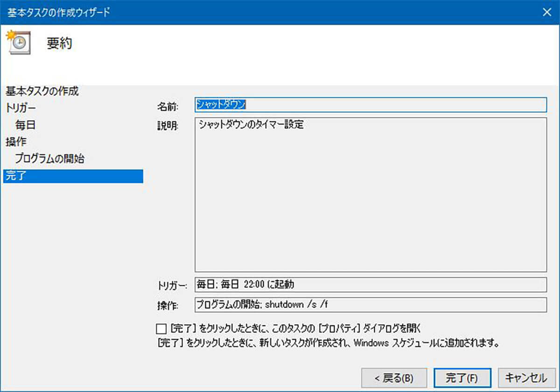560x392 pixels.
Task: Close the 基本タスクの作成ウィザード window
Action: point(546,12)
